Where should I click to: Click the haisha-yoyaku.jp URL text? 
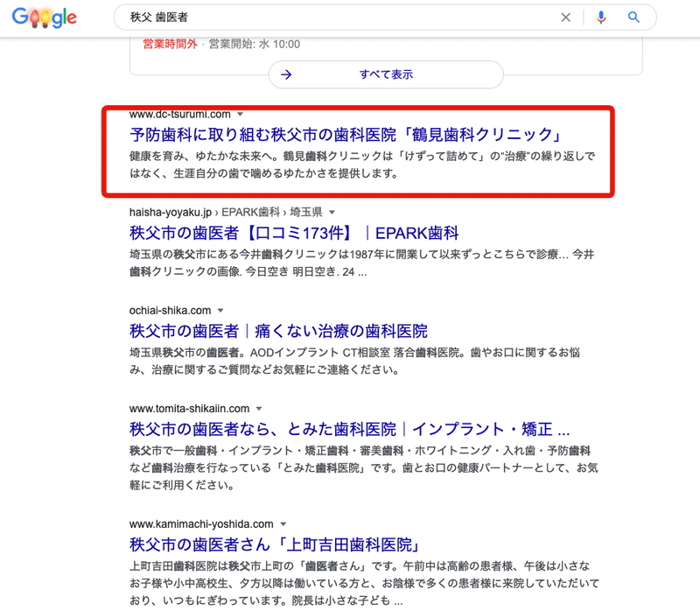click(170, 212)
